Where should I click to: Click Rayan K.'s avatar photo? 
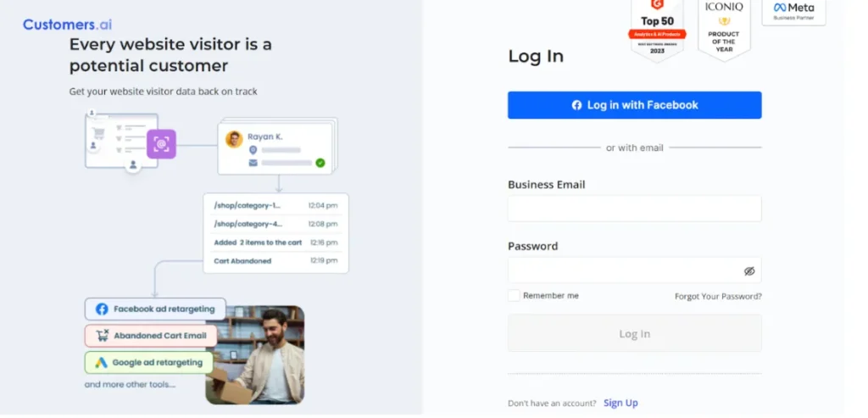coord(234,139)
